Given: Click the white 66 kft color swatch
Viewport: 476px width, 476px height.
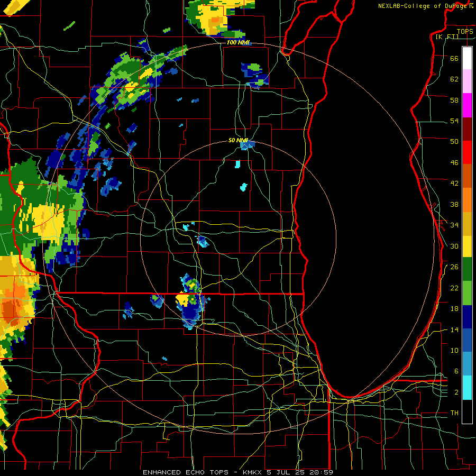Looking at the screenshot, I should [x=467, y=58].
